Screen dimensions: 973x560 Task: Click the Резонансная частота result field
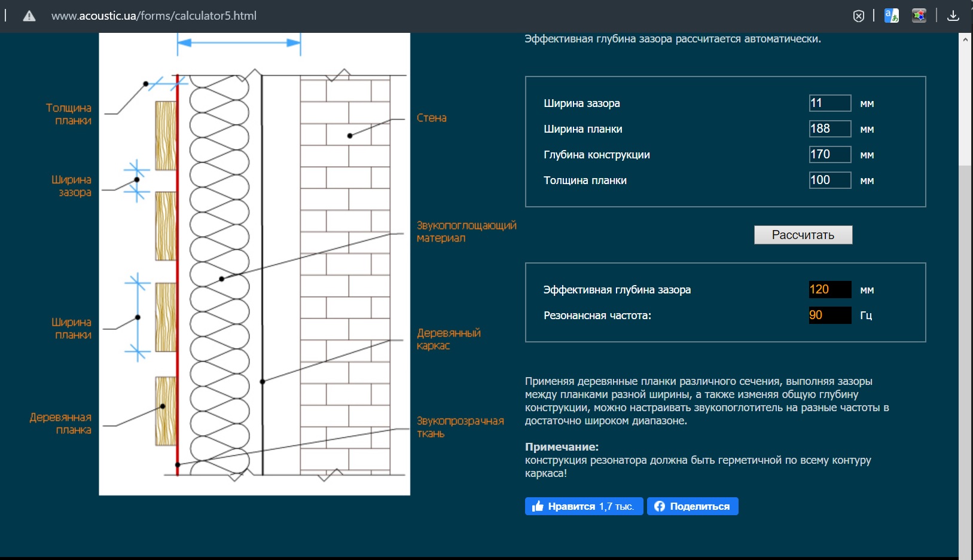829,316
